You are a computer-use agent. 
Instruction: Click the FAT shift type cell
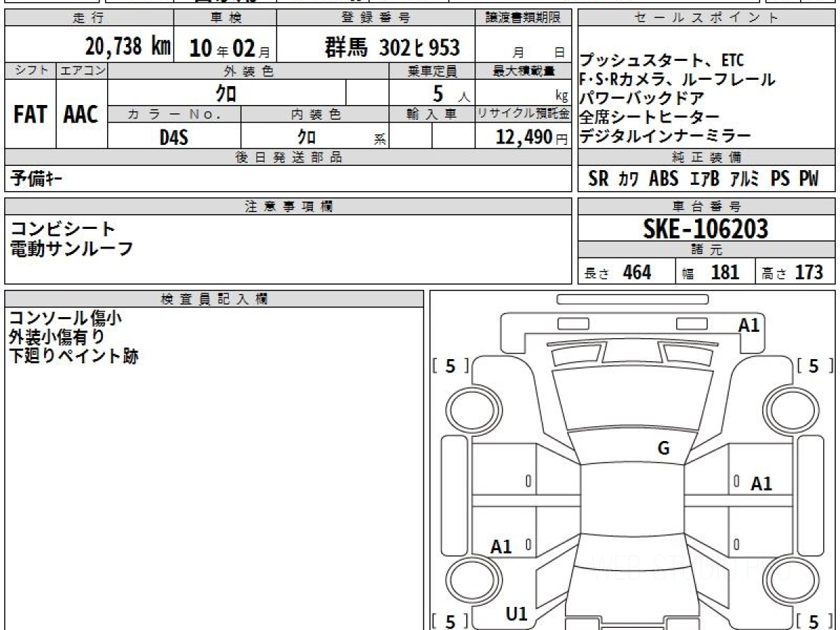(30, 115)
